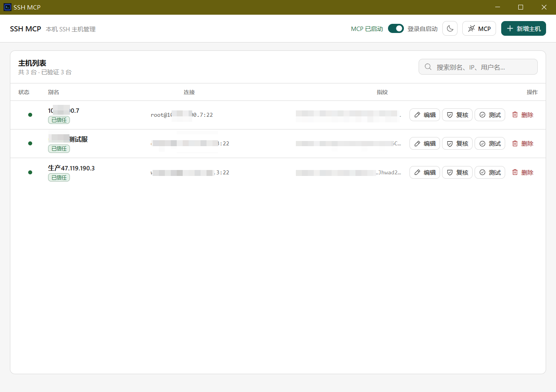Click status dot of first host row

click(30, 115)
